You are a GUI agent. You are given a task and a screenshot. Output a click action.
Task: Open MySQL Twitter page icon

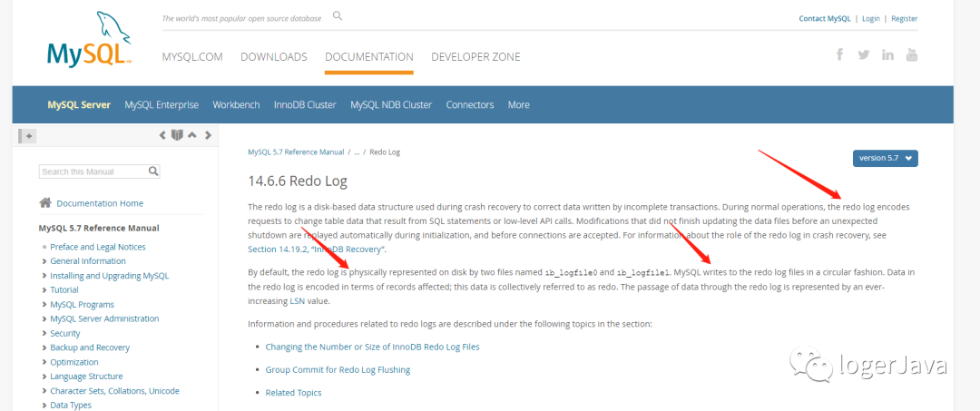864,54
